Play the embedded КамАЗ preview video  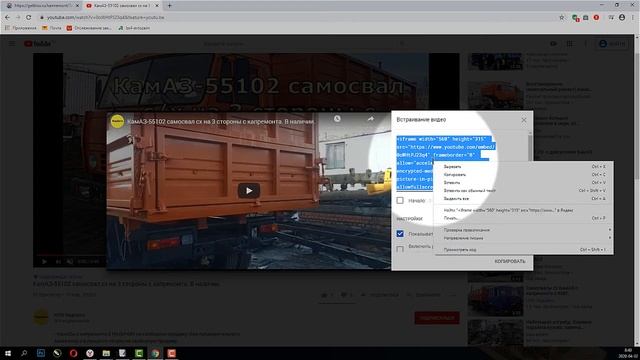click(249, 191)
